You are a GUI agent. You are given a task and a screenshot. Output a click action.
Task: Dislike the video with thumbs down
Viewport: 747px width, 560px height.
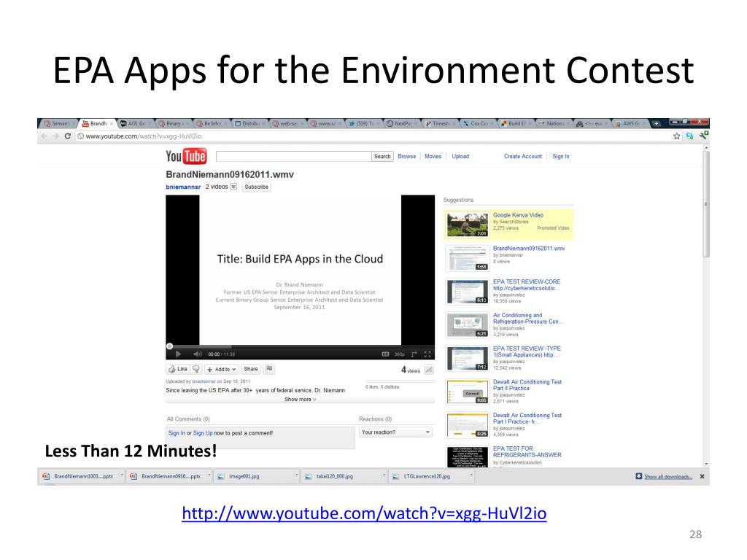pos(196,369)
